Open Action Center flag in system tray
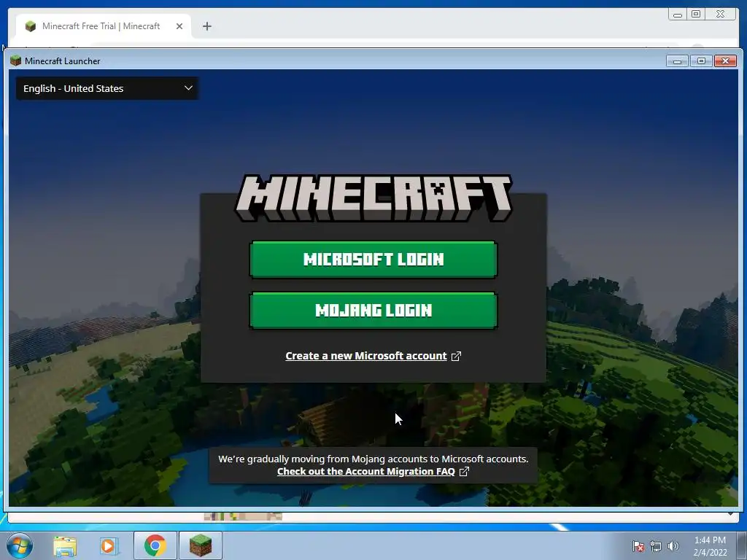Screen dimensions: 747x560 638,546
